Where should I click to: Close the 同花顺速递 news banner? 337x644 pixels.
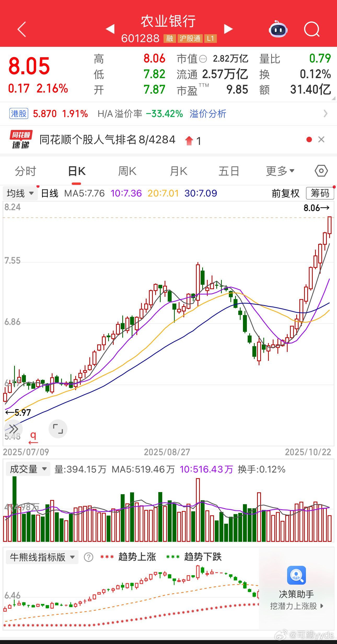pyautogui.click(x=321, y=140)
